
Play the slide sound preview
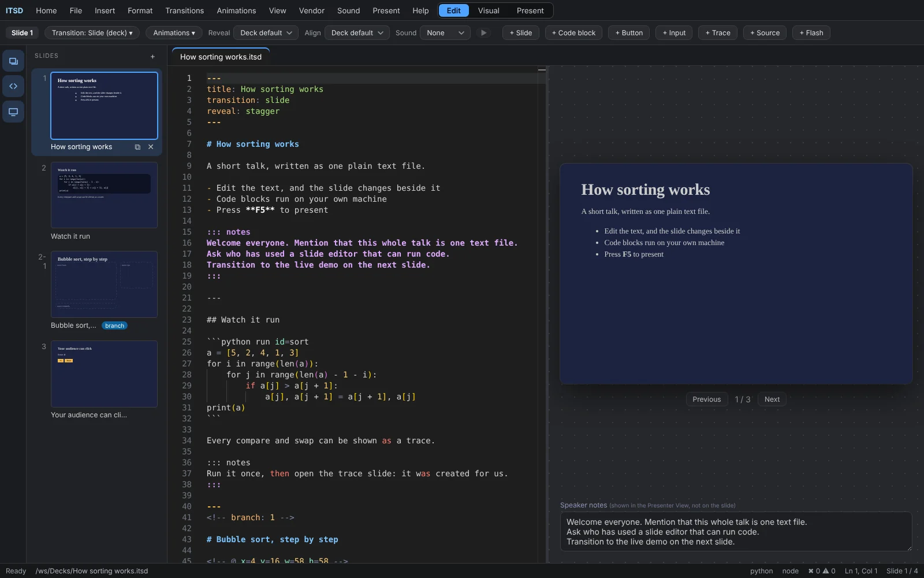click(x=483, y=33)
